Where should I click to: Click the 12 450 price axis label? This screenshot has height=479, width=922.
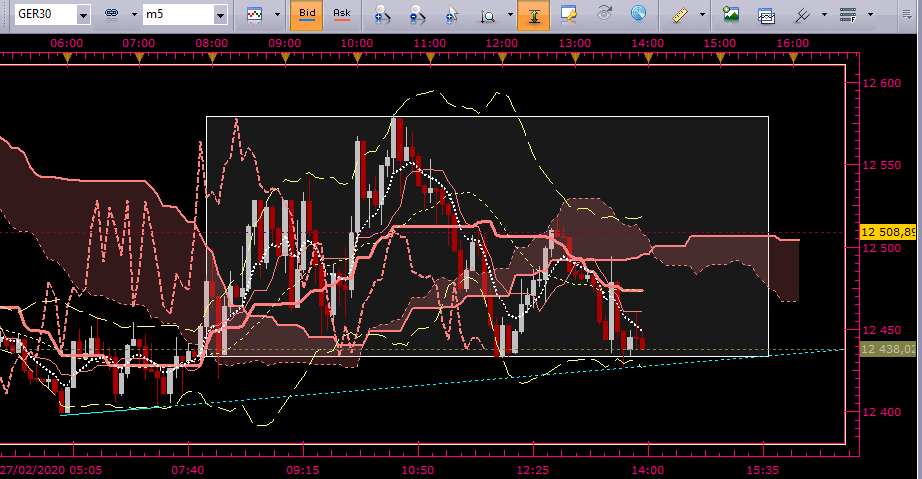881,330
